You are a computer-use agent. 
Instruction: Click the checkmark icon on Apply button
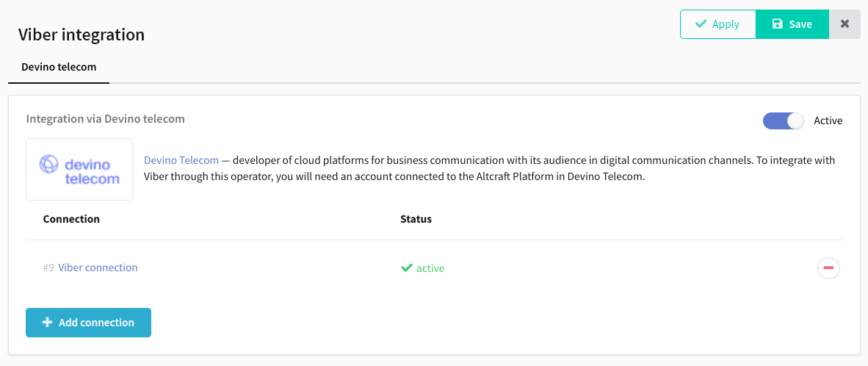(701, 24)
